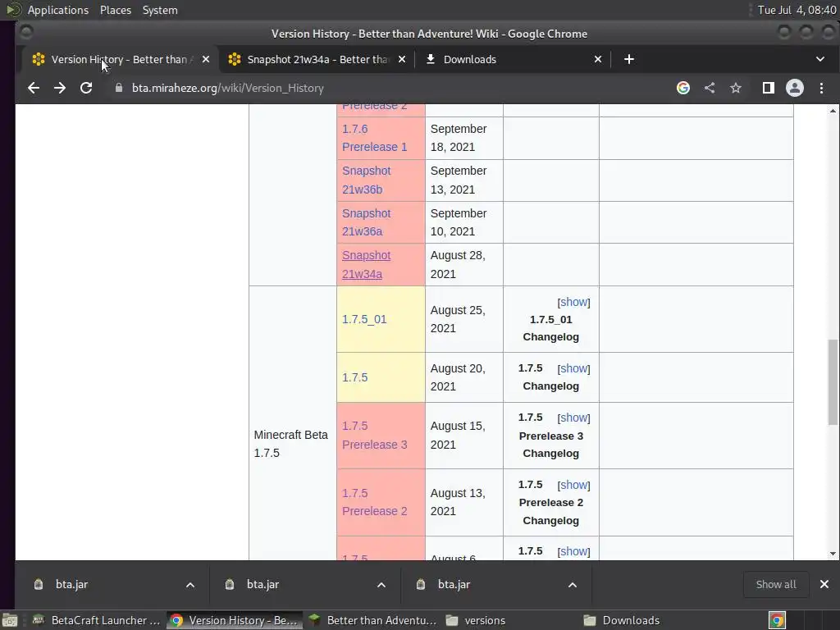Screen dimensions: 840x630
Task: Go forward in browser history
Action: click(59, 88)
